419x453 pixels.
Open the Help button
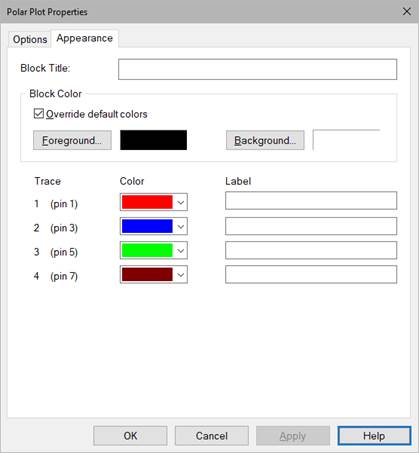pyautogui.click(x=374, y=436)
